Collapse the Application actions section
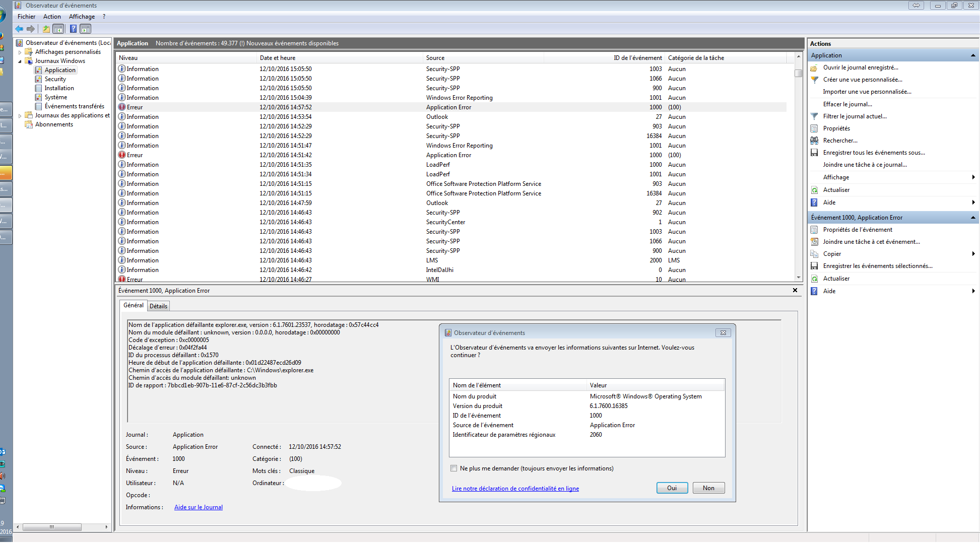 (972, 55)
